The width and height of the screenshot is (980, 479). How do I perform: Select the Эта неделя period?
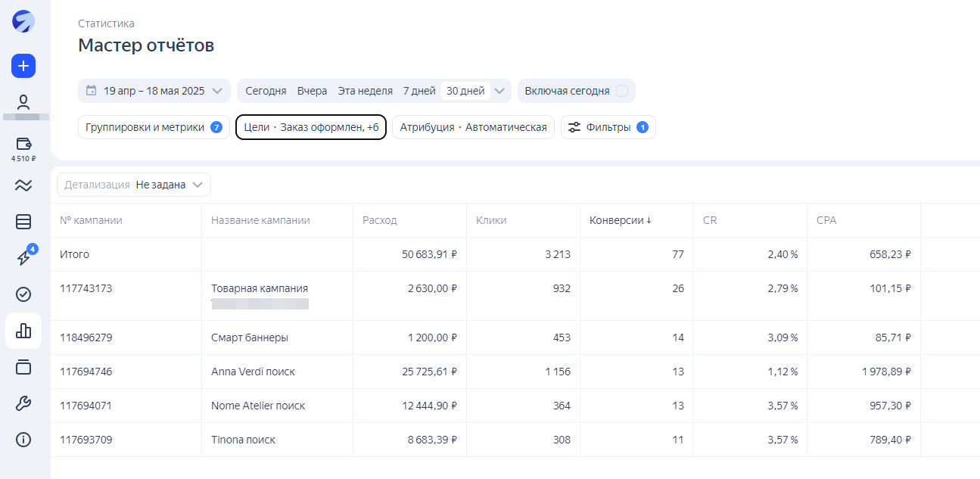365,91
